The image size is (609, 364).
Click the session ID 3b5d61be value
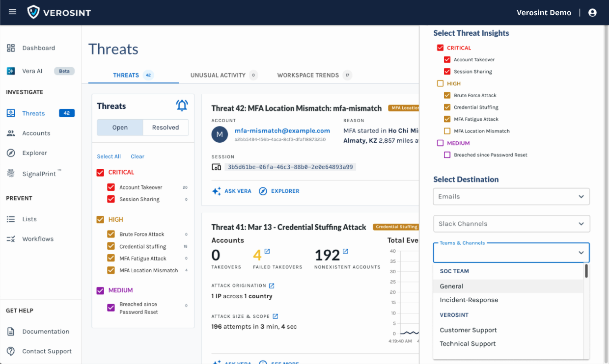290,167
